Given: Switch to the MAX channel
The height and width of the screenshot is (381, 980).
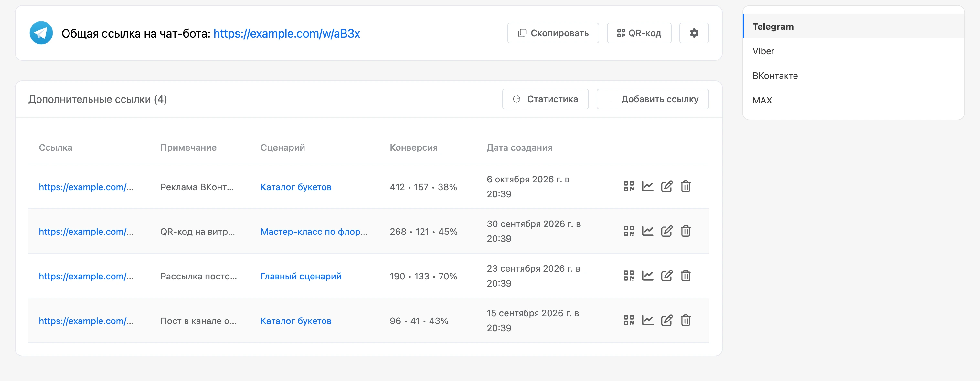Looking at the screenshot, I should (x=853, y=101).
